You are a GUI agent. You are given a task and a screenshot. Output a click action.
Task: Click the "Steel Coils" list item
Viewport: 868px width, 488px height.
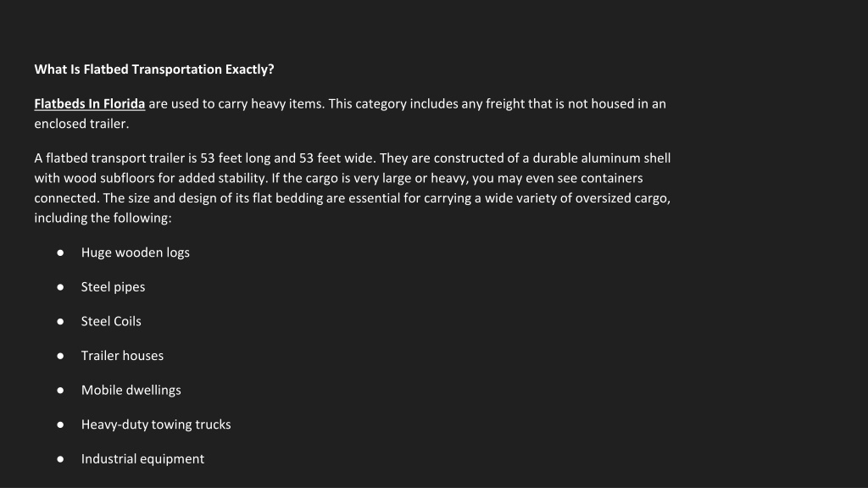coord(111,321)
